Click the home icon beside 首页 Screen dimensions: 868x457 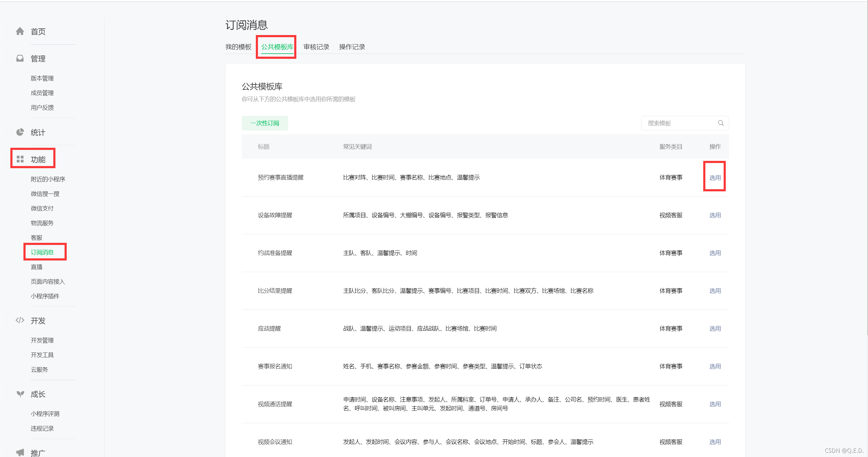[x=20, y=31]
